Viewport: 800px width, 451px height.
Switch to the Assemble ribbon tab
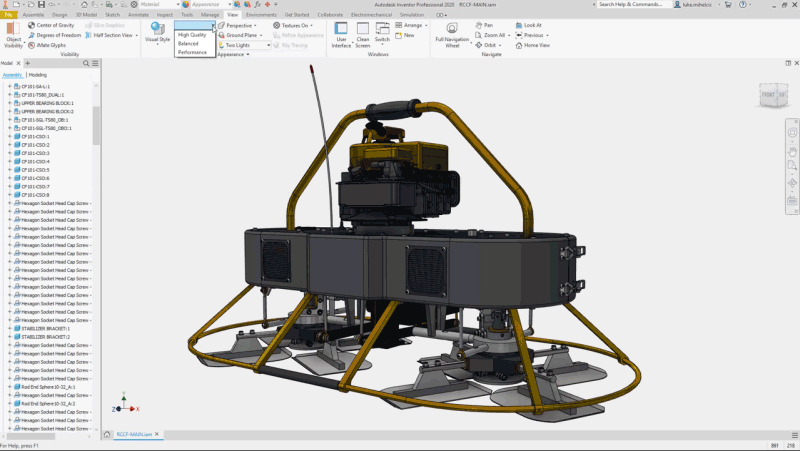click(x=33, y=15)
